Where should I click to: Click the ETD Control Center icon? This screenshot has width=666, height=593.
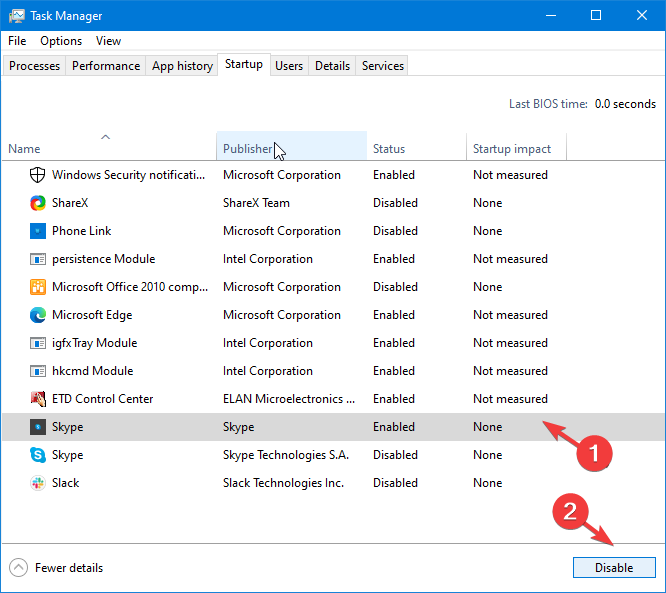[x=37, y=399]
